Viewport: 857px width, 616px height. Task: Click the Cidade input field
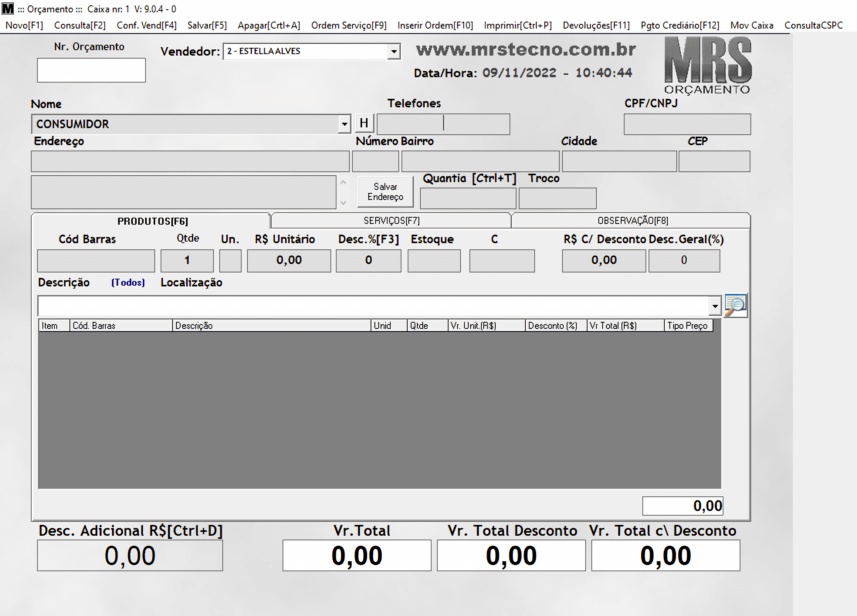pyautogui.click(x=619, y=162)
